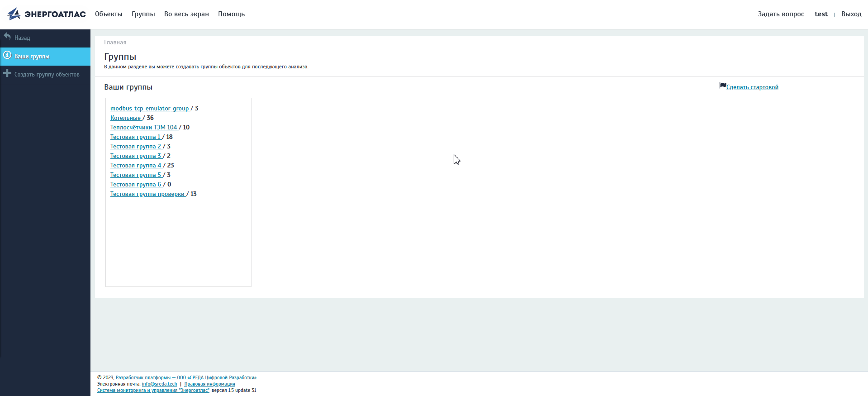
Task: Click the info icon beside Ваши группы
Action: 7,55
